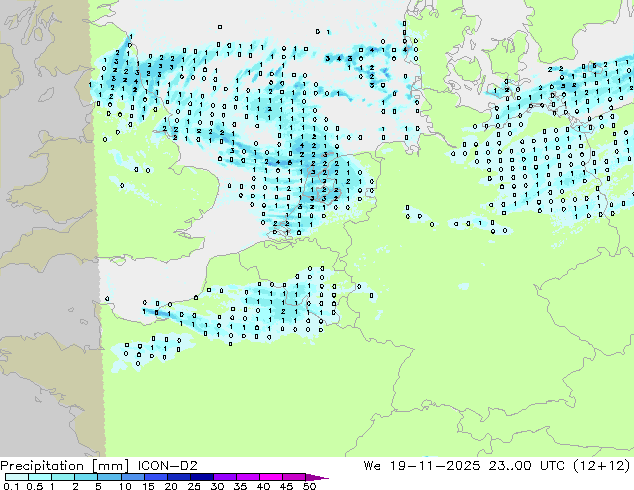Click the '20' legend scale value
This screenshot has height=490, width=634.
(x=171, y=486)
